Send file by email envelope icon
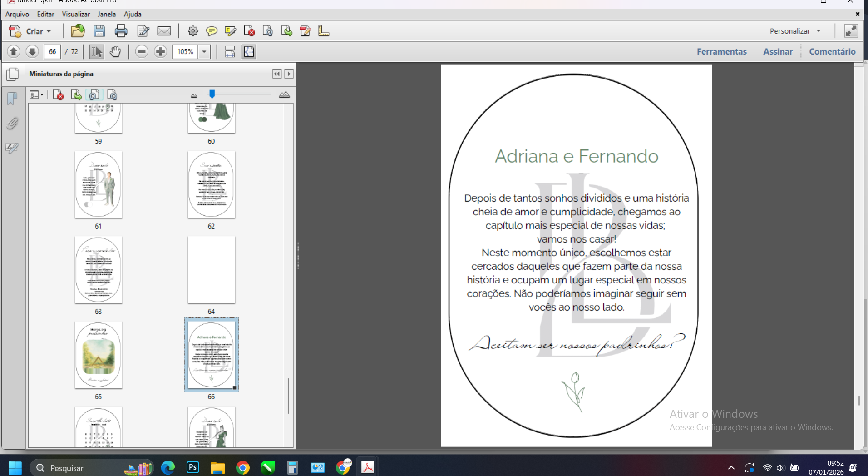 coord(164,31)
